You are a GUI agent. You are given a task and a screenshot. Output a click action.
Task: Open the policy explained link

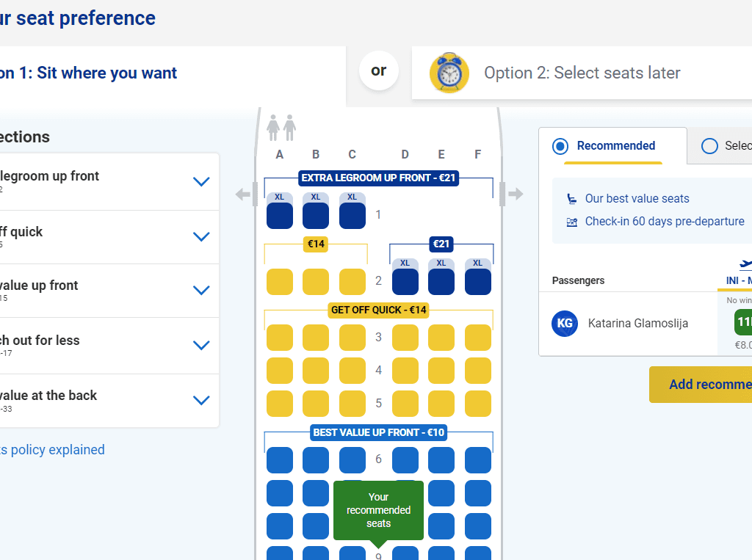(52, 450)
